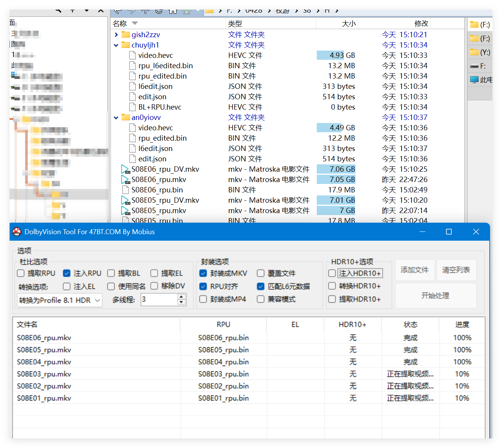Collapse the chuyljh1 folder tree
The width and height of the screenshot is (502, 448).
116,45
